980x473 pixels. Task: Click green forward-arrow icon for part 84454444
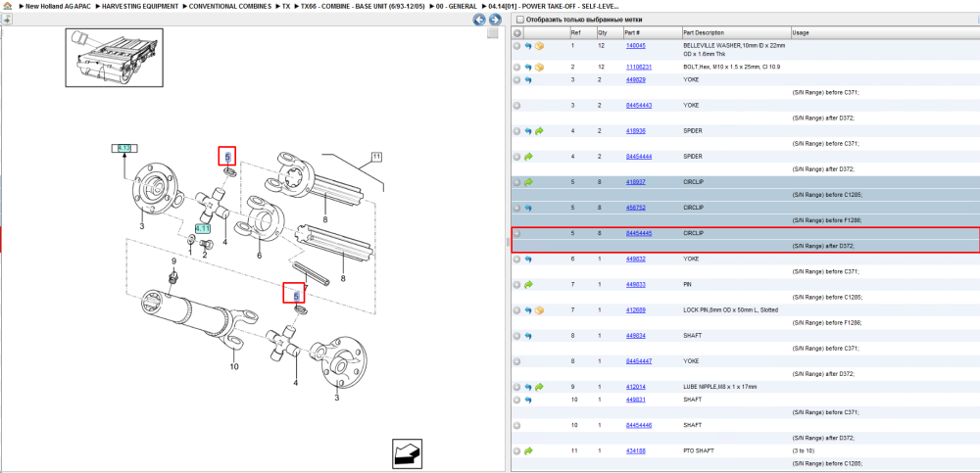(528, 157)
